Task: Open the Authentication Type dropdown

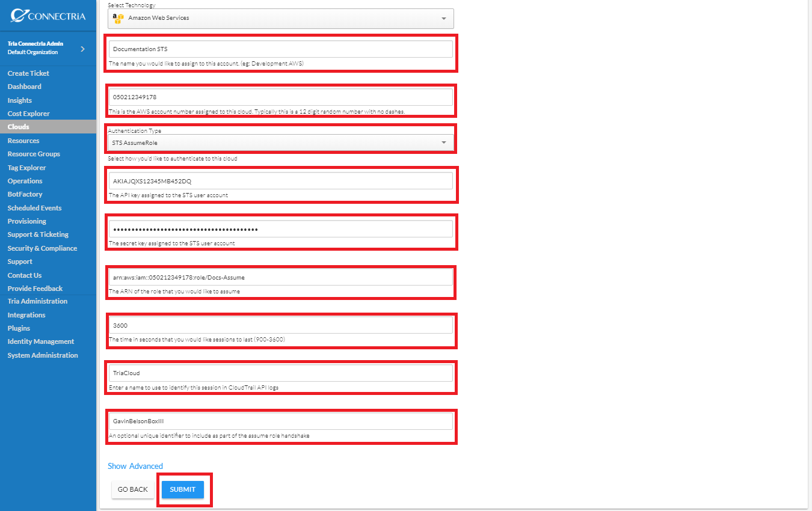Action: click(x=281, y=142)
